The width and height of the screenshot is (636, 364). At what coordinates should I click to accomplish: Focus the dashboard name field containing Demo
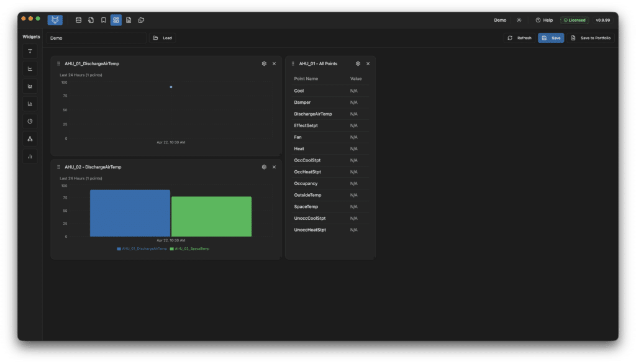96,38
